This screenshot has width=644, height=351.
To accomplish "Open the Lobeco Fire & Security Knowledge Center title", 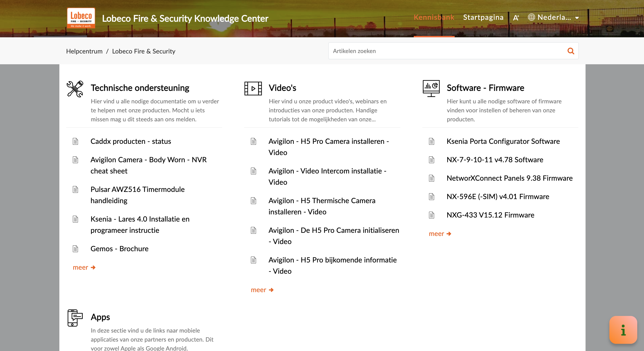I will point(185,18).
